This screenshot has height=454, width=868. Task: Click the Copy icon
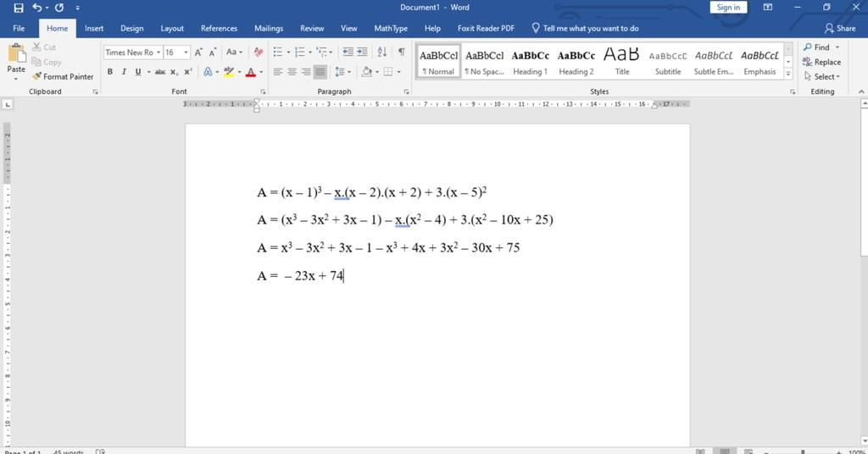coord(36,62)
